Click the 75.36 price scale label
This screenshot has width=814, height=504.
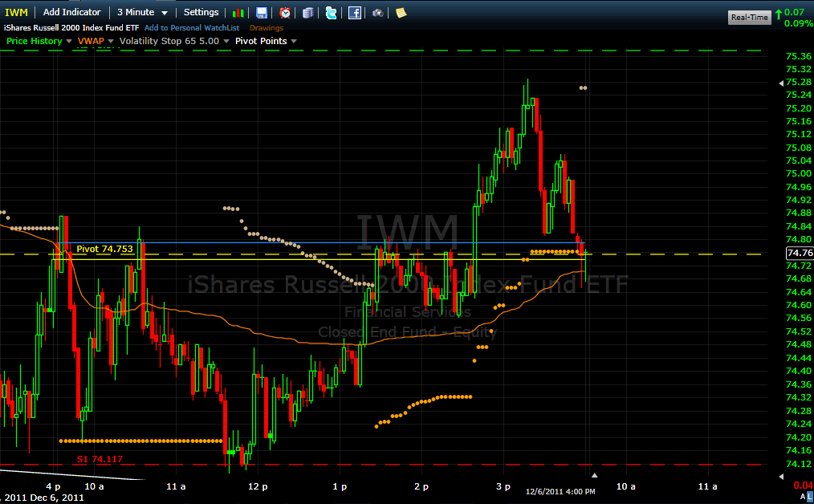pos(799,56)
